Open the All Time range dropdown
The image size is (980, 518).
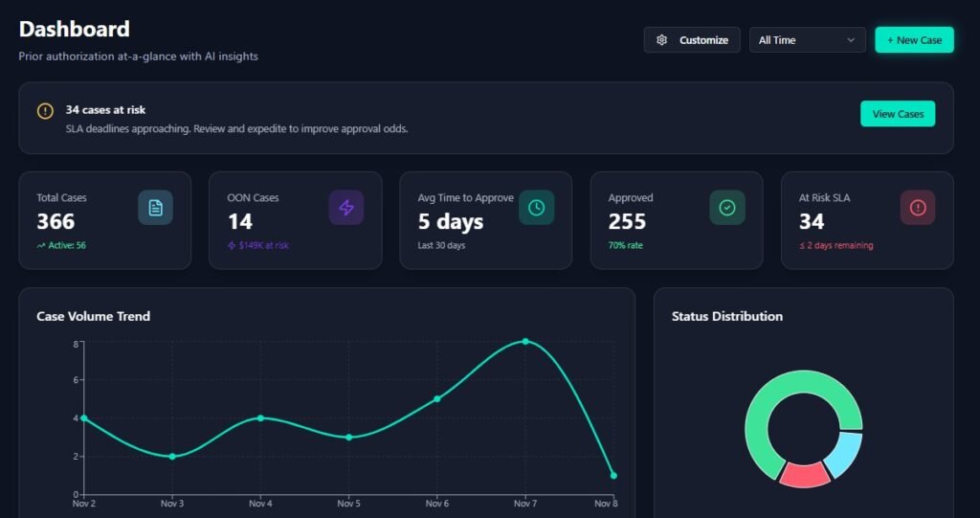807,40
